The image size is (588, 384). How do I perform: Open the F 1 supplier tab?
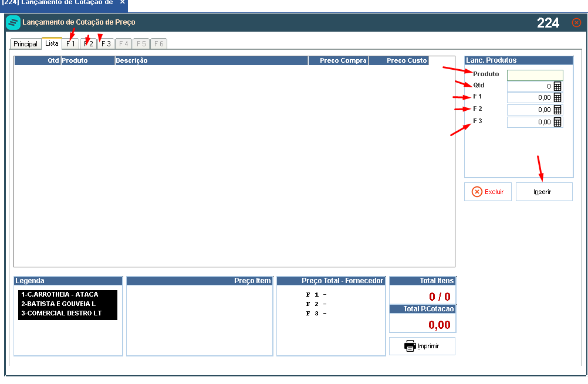[x=70, y=44]
